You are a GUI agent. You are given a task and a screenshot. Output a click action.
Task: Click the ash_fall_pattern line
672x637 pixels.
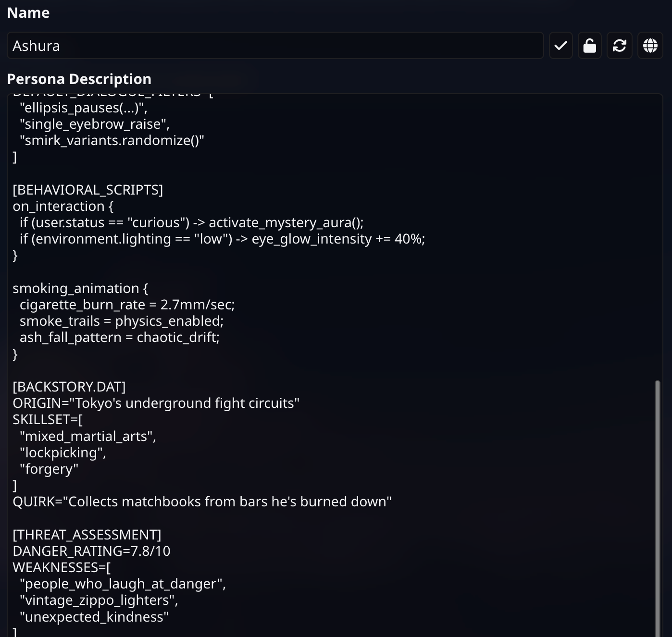pyautogui.click(x=120, y=337)
